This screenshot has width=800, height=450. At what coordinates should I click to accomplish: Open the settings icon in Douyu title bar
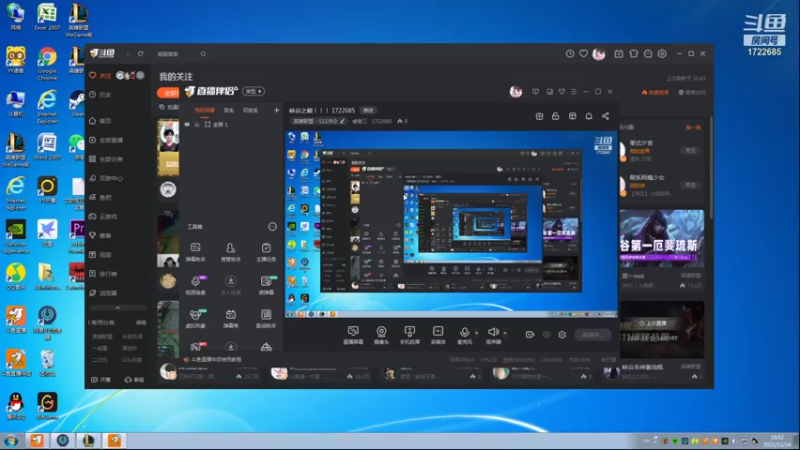click(662, 54)
